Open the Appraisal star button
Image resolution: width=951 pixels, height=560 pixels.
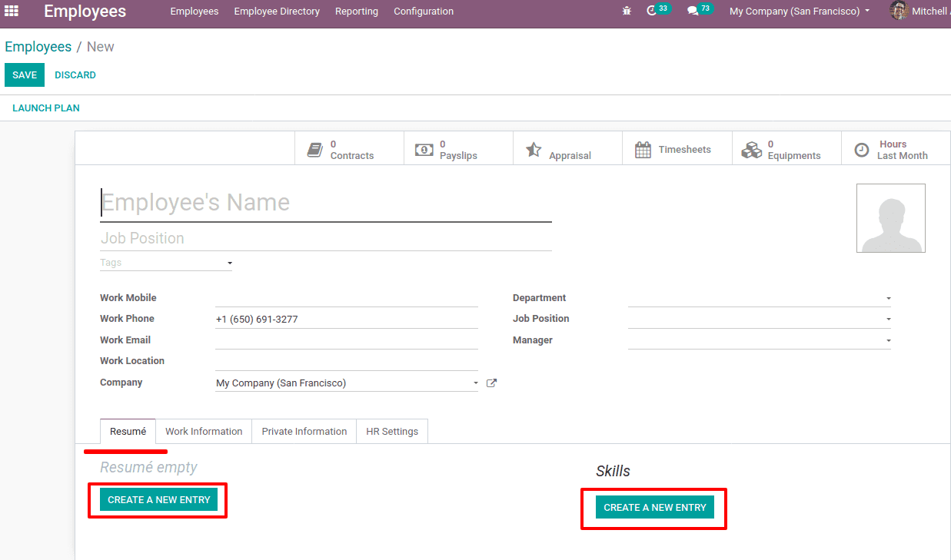point(567,149)
